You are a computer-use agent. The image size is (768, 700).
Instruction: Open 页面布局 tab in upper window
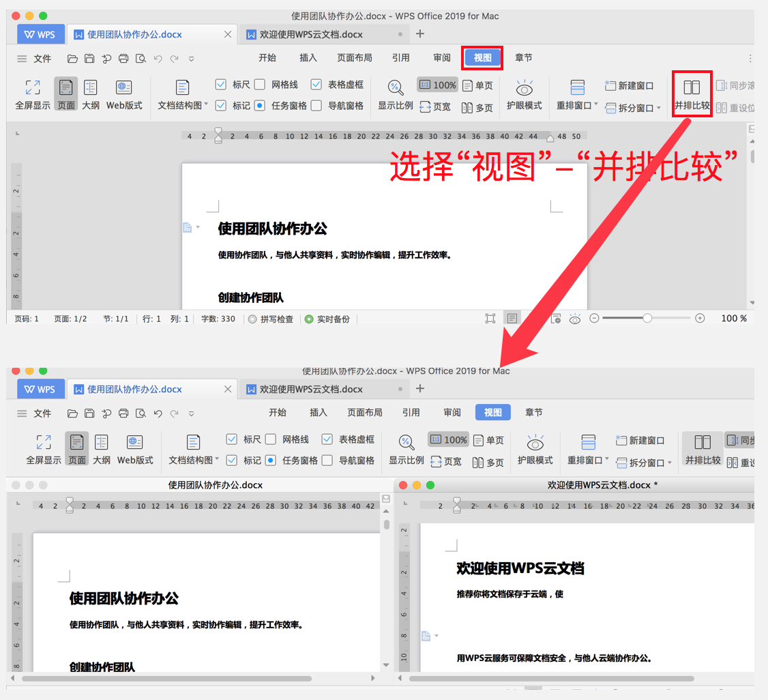coord(354,58)
